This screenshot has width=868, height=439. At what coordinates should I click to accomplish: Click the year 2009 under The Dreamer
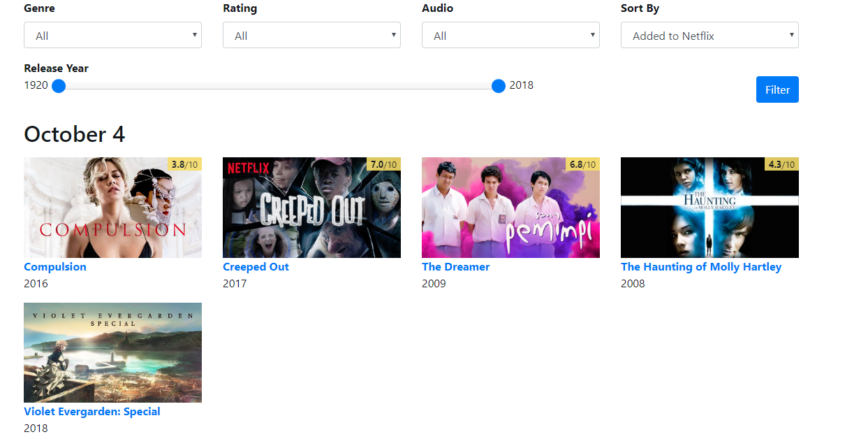pos(434,284)
